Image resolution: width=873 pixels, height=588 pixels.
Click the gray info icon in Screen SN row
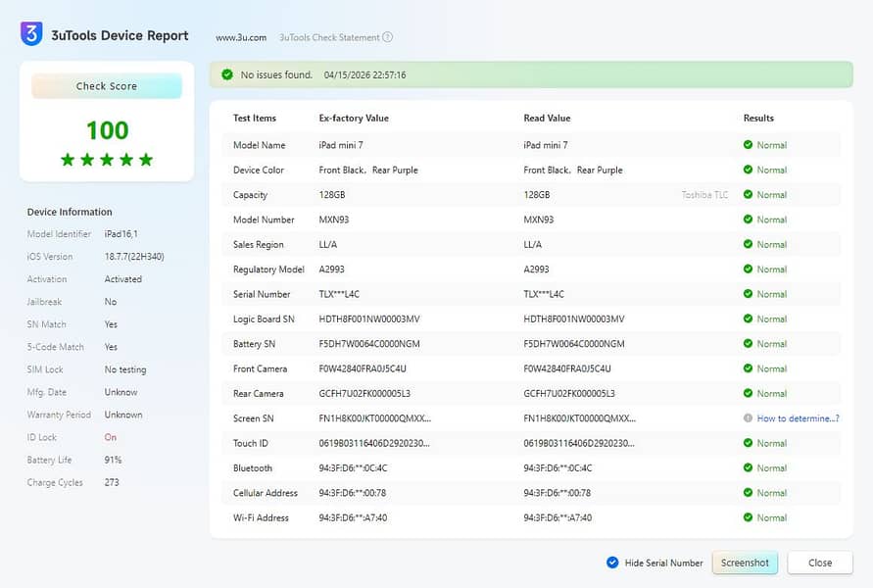[749, 418]
